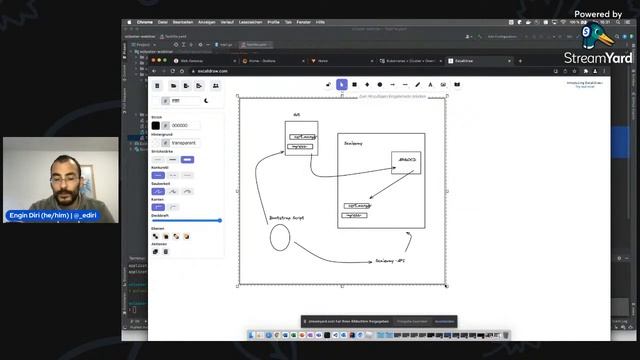
Task: Choose round edges option
Action: [x=173, y=207]
